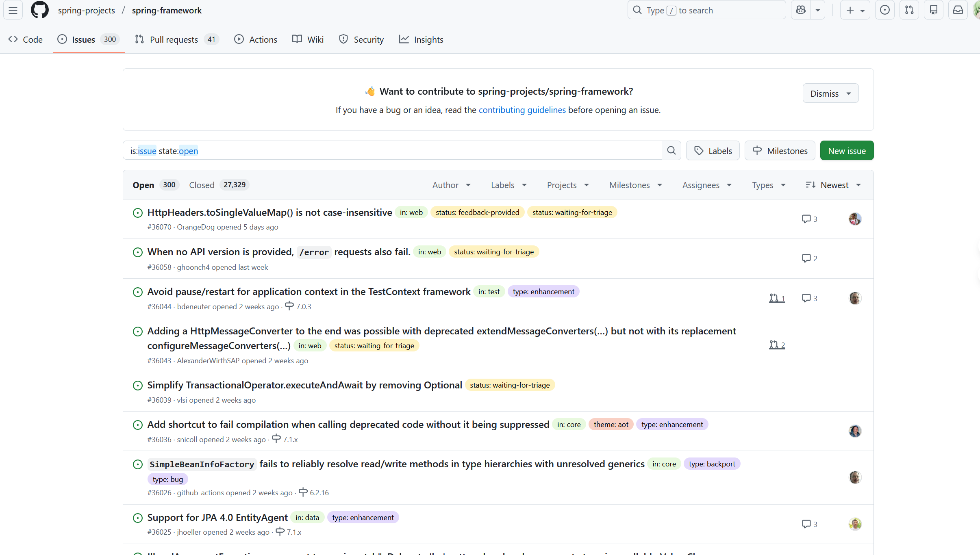
Task: Expand the Dismiss dropdown button
Action: point(830,93)
